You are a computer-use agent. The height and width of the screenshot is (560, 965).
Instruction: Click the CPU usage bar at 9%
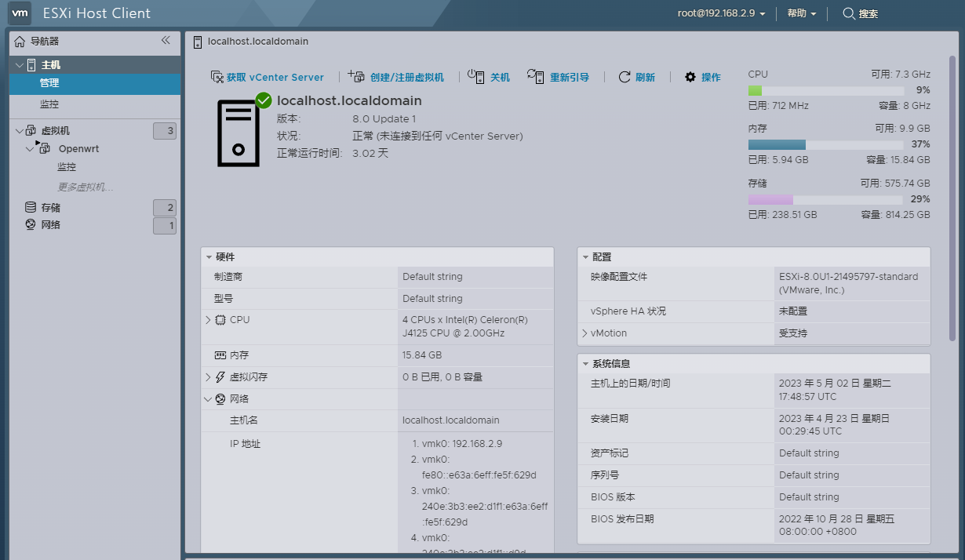pyautogui.click(x=825, y=90)
